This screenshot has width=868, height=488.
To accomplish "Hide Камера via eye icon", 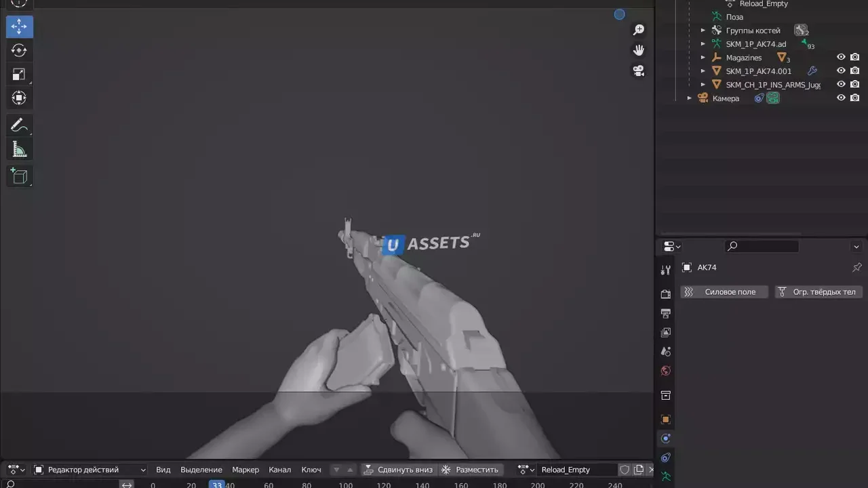I will 841,98.
